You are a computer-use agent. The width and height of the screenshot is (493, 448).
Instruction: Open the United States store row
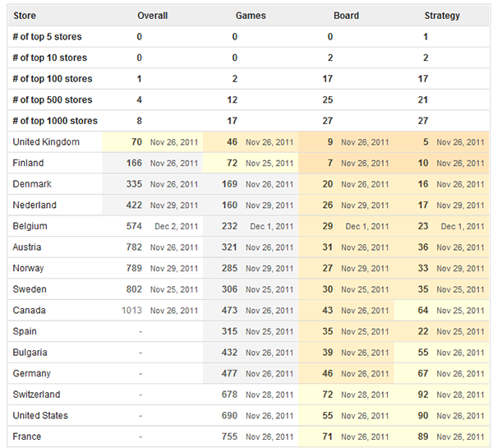(40, 416)
